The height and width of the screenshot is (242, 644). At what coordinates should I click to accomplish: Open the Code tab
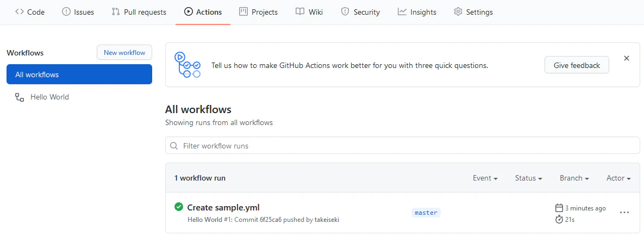coord(29,12)
